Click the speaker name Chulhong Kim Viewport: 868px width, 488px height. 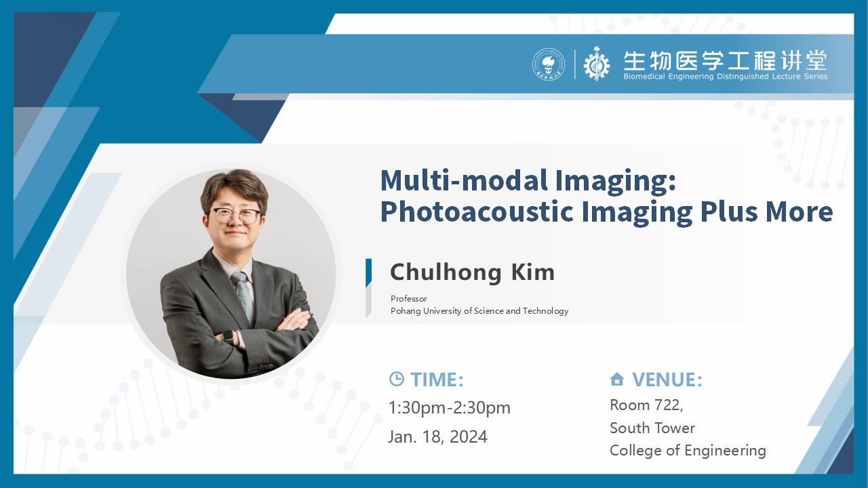pos(472,272)
